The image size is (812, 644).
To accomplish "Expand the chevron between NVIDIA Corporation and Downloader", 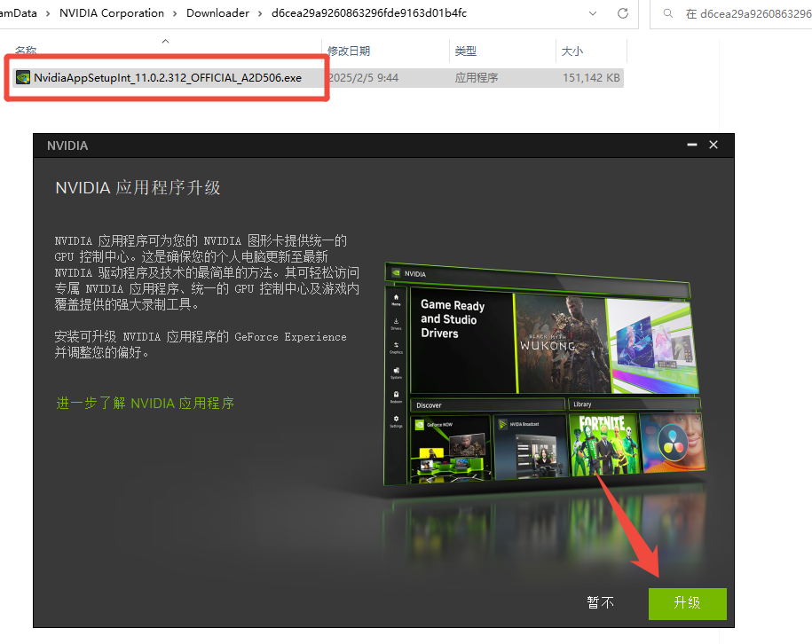I will pyautogui.click(x=175, y=13).
